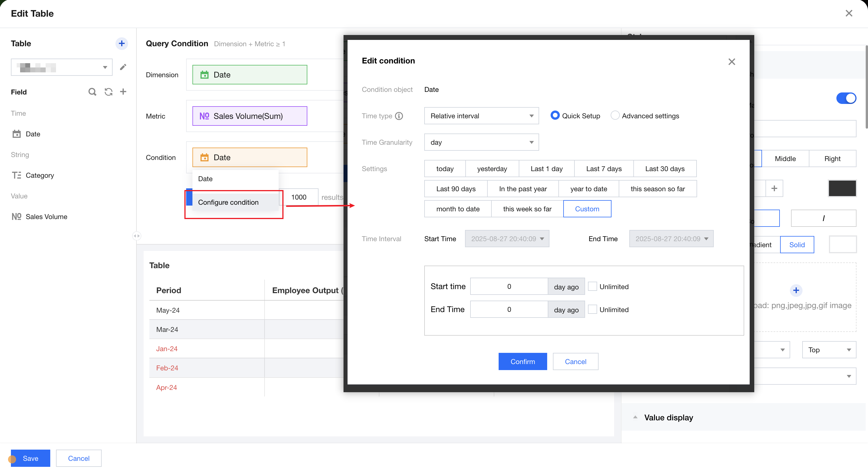Click the add field plus icon

click(123, 92)
